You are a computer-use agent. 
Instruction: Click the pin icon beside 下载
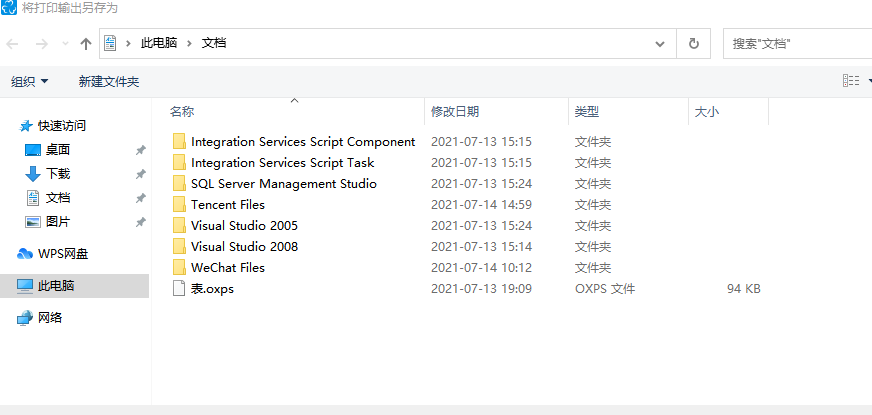coord(141,174)
